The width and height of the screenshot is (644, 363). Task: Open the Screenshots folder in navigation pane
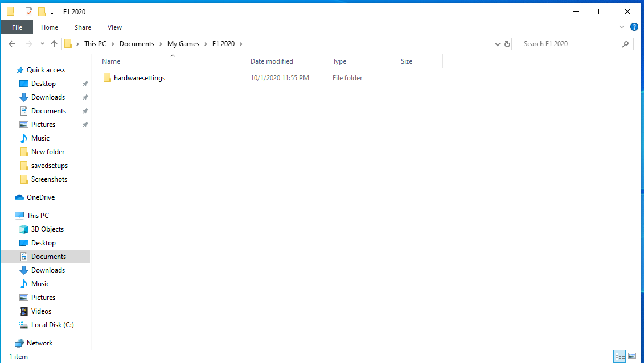[49, 179]
